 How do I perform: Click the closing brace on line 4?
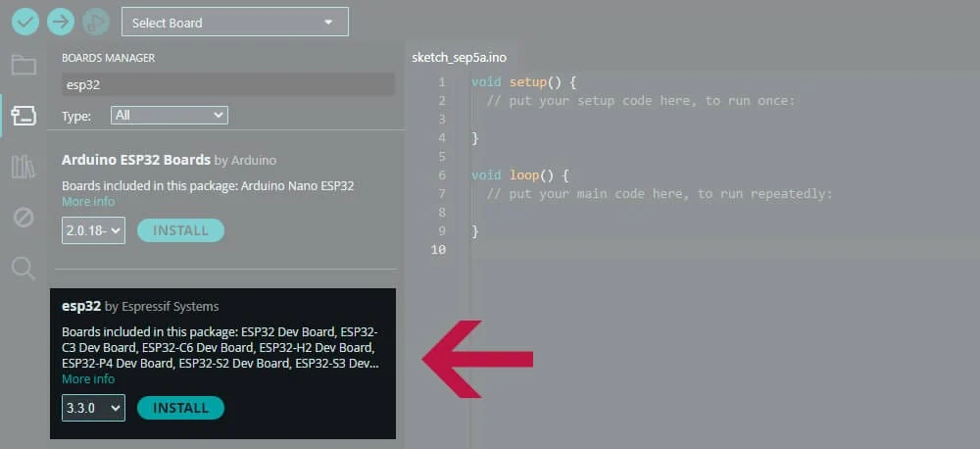point(475,137)
